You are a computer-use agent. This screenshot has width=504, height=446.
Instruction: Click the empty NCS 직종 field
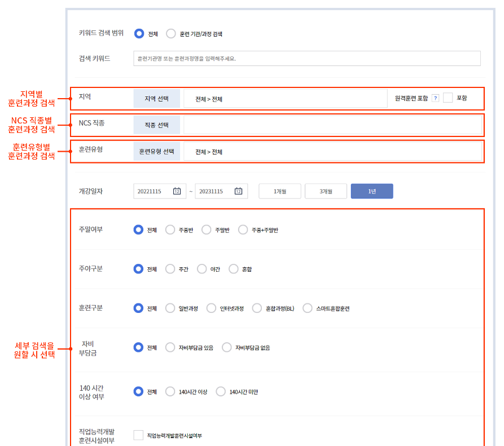(x=332, y=125)
